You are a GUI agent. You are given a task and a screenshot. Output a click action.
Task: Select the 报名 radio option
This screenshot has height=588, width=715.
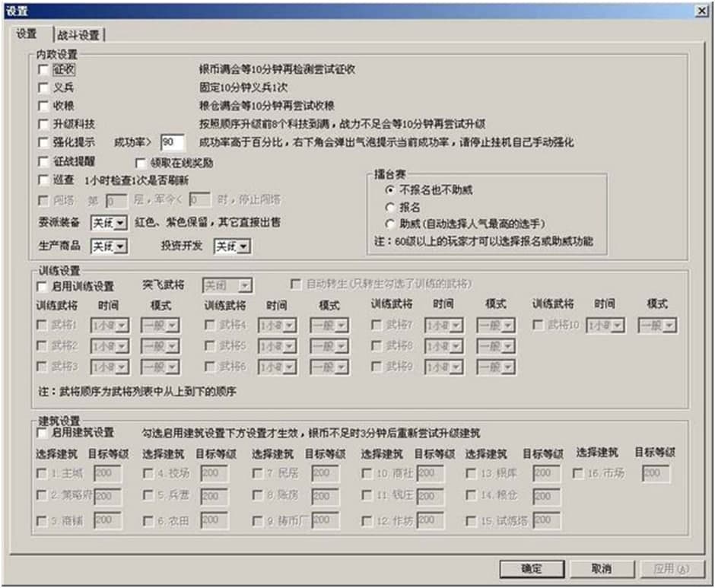click(x=389, y=208)
